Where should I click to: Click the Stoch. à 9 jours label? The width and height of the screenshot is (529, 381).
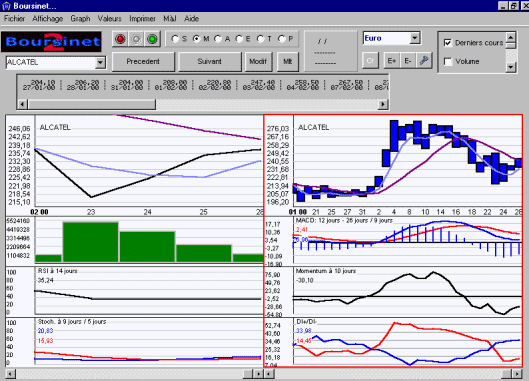click(x=72, y=322)
